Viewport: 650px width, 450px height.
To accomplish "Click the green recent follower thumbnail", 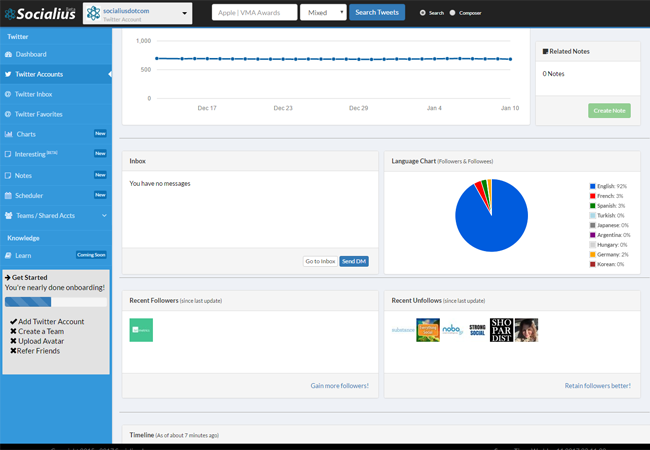I will point(141,330).
